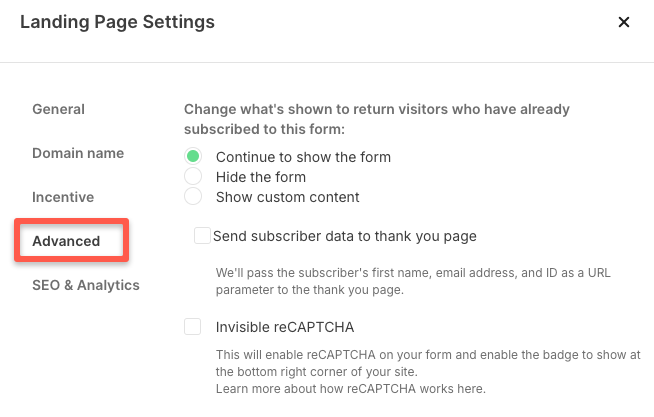Select the 'Continue to show the form' radio button
This screenshot has height=417, width=654.
tap(193, 157)
